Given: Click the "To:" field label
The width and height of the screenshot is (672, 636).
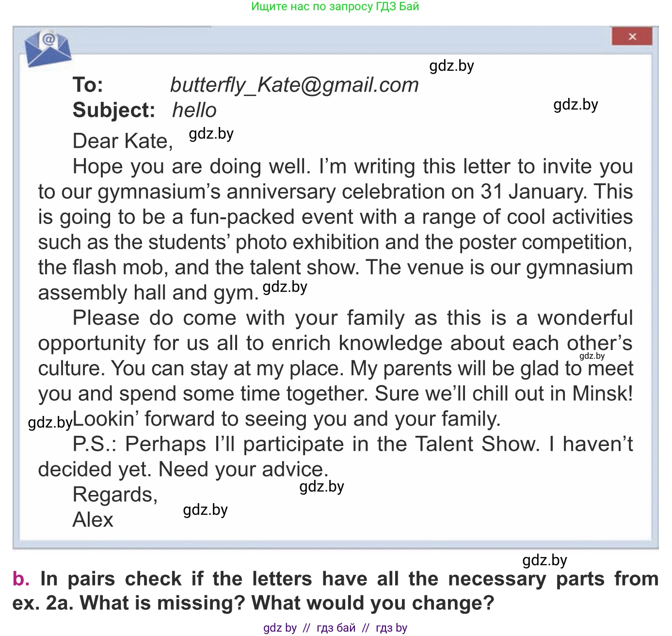Looking at the screenshot, I should pyautogui.click(x=88, y=85).
